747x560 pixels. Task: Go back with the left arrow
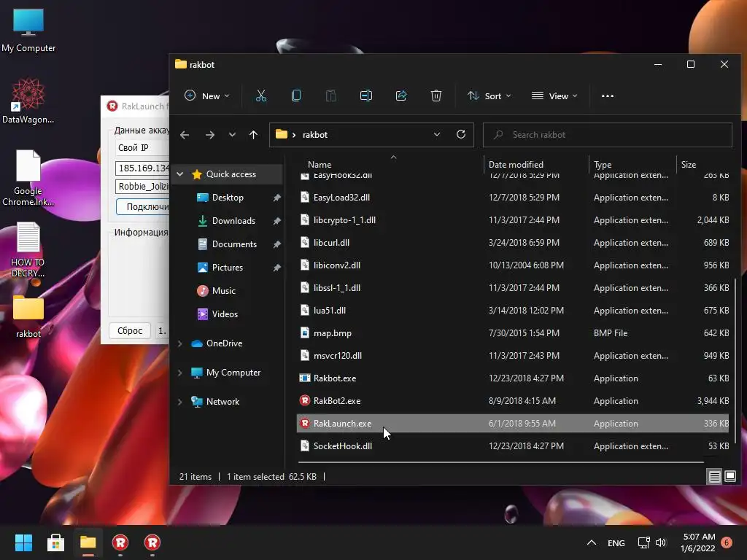click(185, 135)
